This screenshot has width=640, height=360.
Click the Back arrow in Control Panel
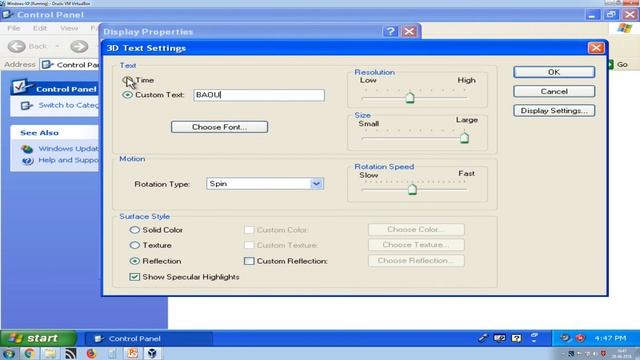pos(17,47)
